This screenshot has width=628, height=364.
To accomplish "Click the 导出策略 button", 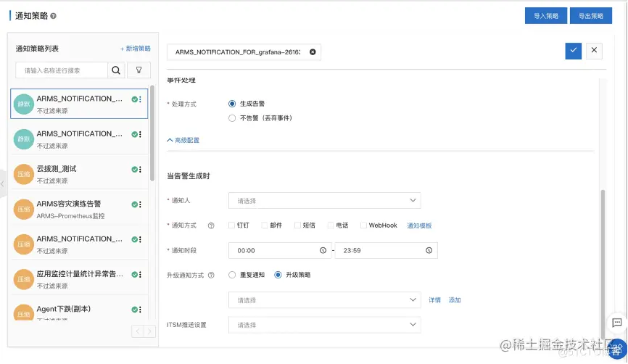I will [x=591, y=16].
